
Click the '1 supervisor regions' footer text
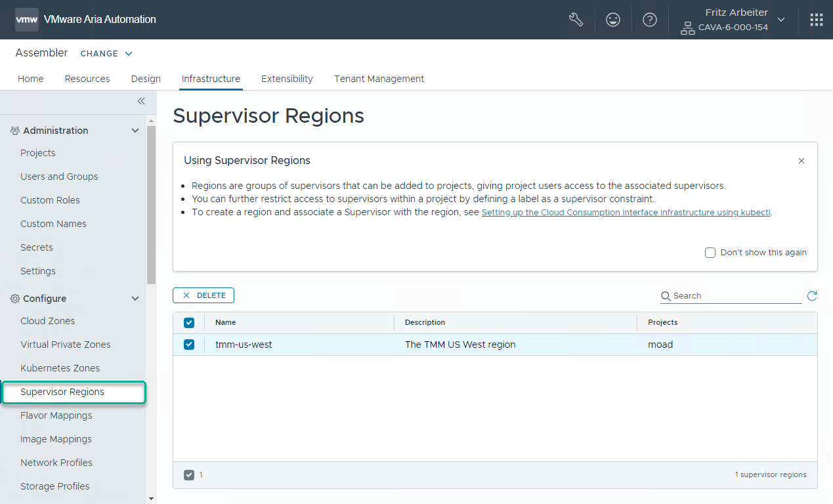click(x=771, y=474)
